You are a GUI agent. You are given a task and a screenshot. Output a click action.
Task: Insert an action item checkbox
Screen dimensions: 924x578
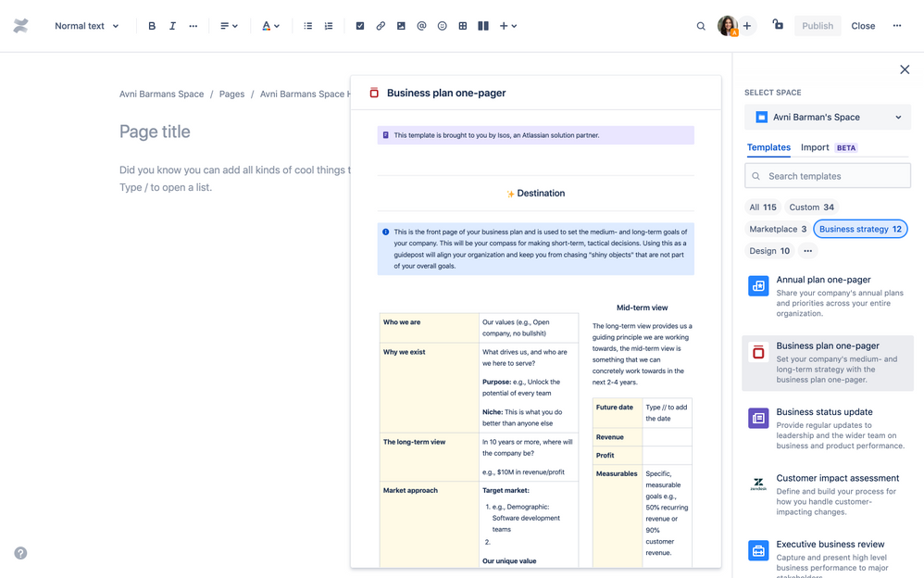[360, 26]
